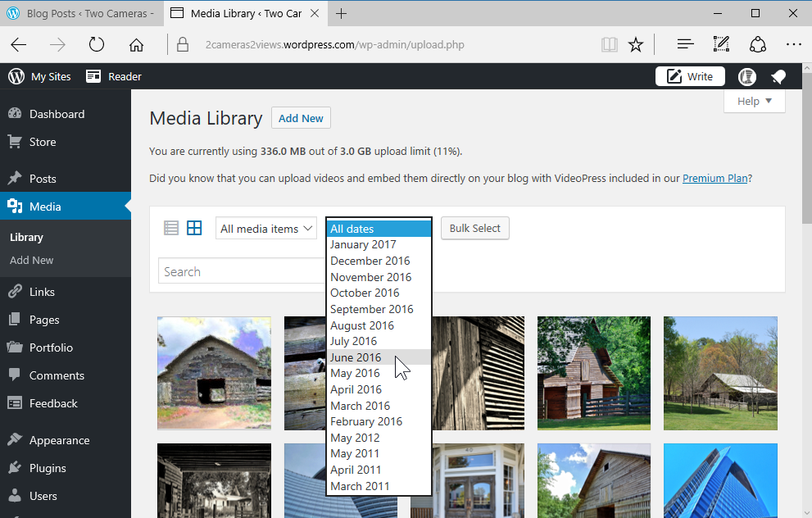Image resolution: width=812 pixels, height=518 pixels.
Task: Go to browser home page icon
Action: pos(136,44)
